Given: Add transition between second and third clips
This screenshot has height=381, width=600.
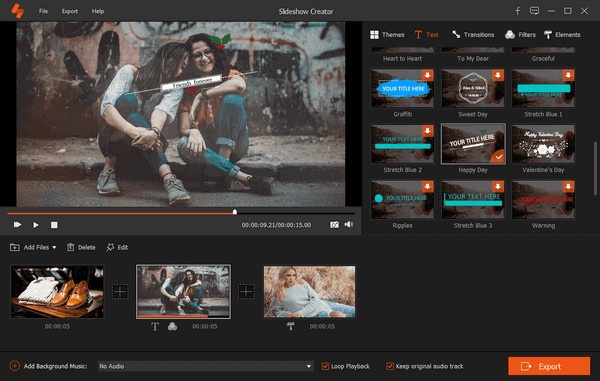Looking at the screenshot, I should (246, 292).
